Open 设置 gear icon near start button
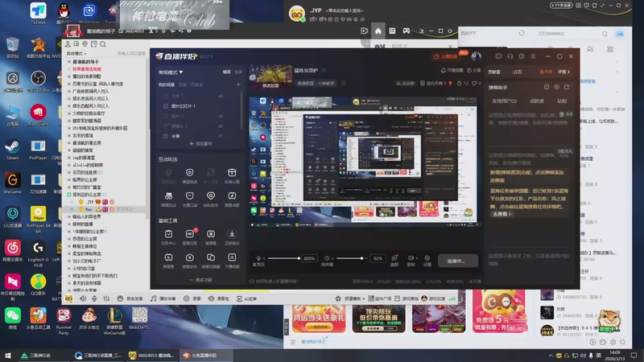644x362 pixels. (427, 260)
